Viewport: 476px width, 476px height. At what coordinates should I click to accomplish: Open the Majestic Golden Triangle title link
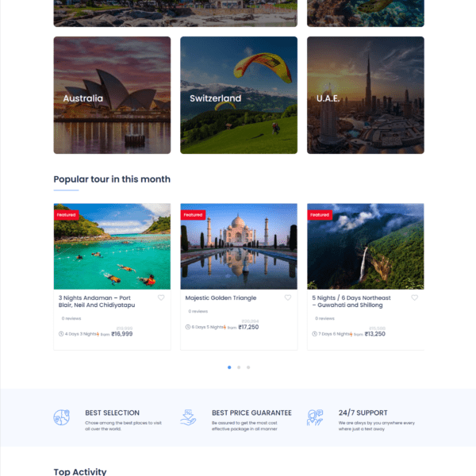tap(221, 298)
